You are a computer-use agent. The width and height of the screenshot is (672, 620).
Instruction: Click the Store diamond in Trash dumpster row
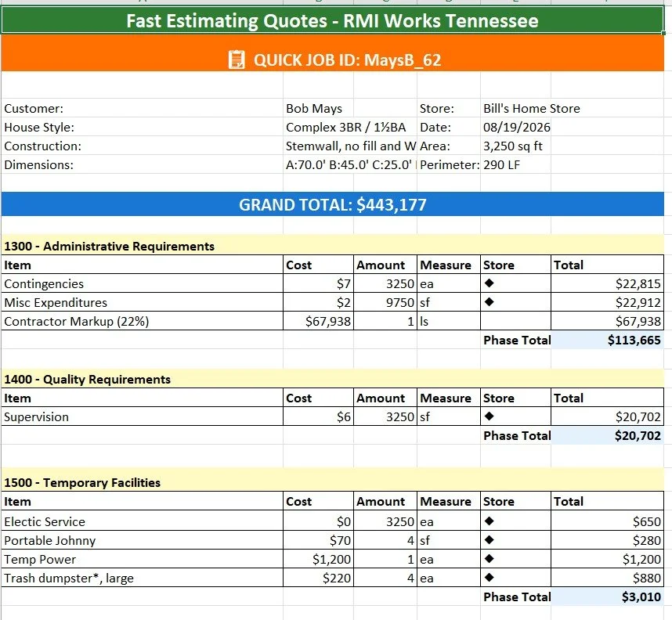[x=489, y=577]
